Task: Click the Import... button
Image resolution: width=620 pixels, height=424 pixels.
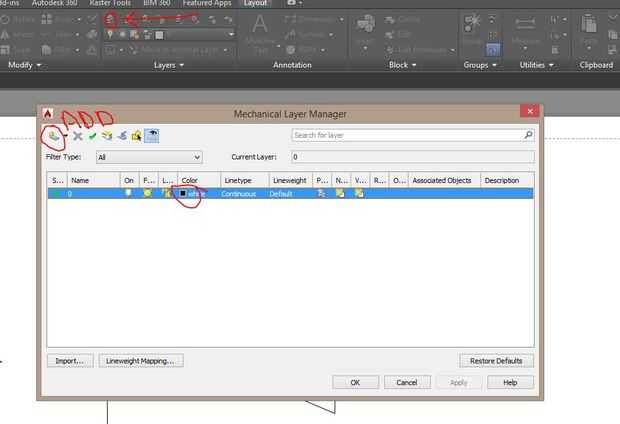Action: 70,361
